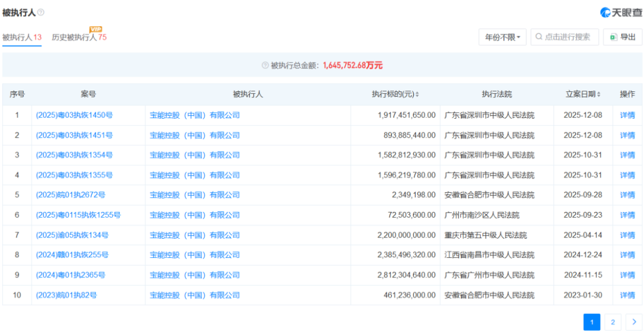
Task: Open the 年份不限 year filter dropdown
Action: tap(502, 37)
